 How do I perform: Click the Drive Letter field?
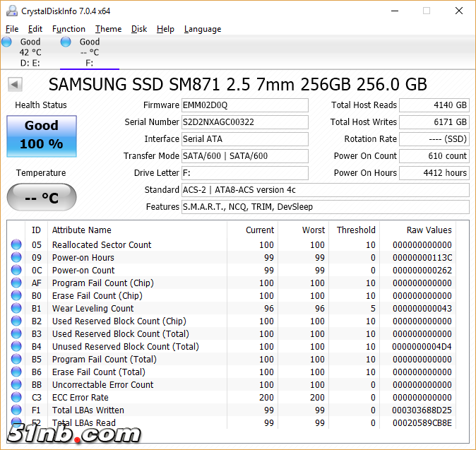(244, 173)
